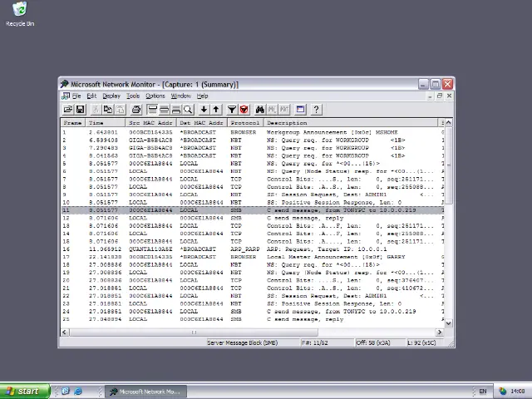Click status bar Server Message Block text
Screen dimensions: 532x399
tap(242, 342)
